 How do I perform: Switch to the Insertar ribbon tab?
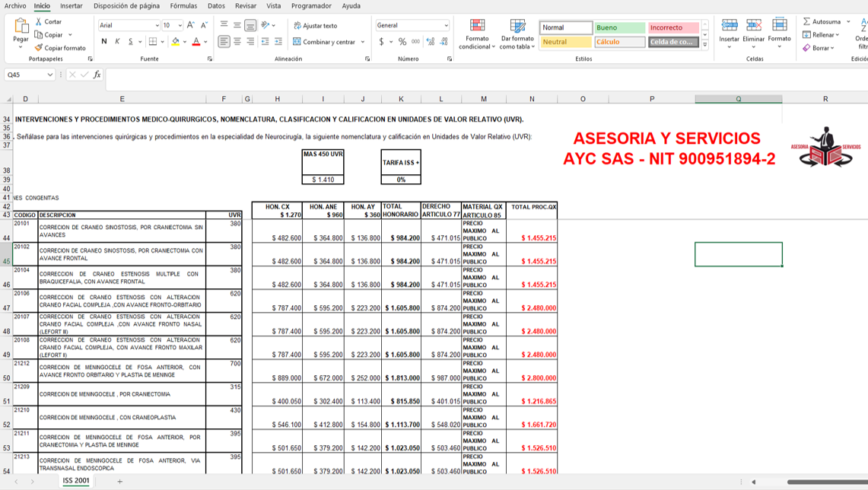click(72, 5)
